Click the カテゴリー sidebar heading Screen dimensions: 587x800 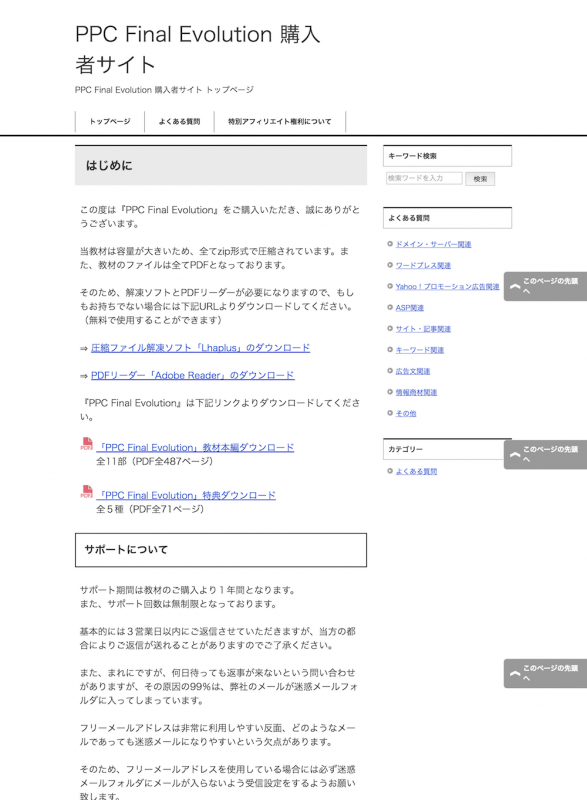[444, 449]
